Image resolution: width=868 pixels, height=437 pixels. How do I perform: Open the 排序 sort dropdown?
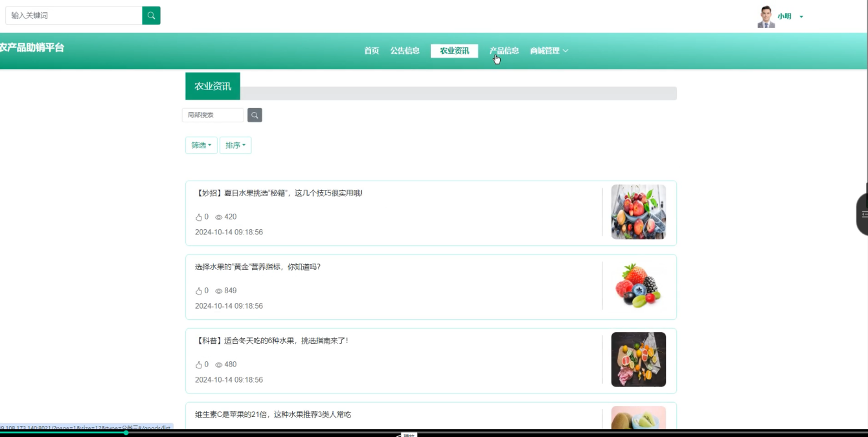pyautogui.click(x=235, y=146)
